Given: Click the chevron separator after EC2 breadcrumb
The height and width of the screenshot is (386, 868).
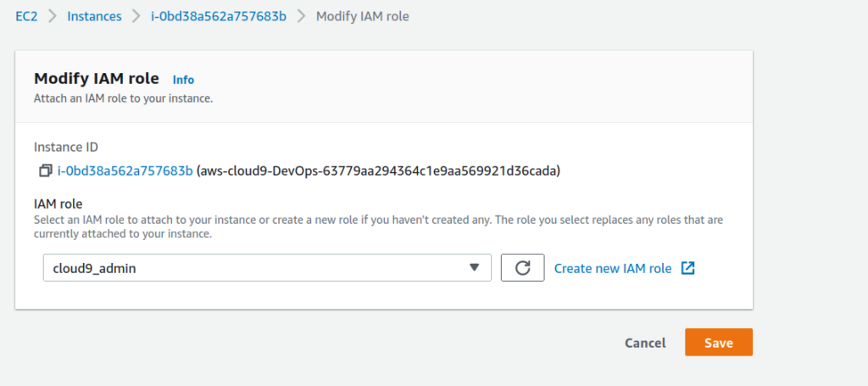Looking at the screenshot, I should [x=53, y=16].
